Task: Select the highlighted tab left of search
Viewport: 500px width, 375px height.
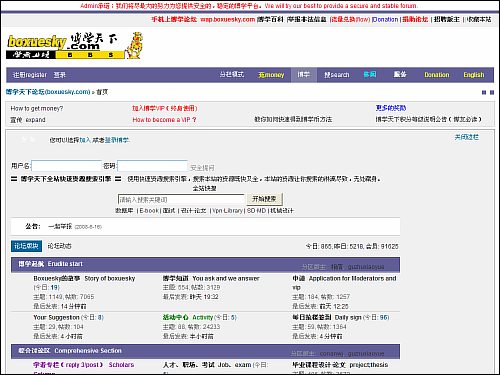Action: coord(304,75)
